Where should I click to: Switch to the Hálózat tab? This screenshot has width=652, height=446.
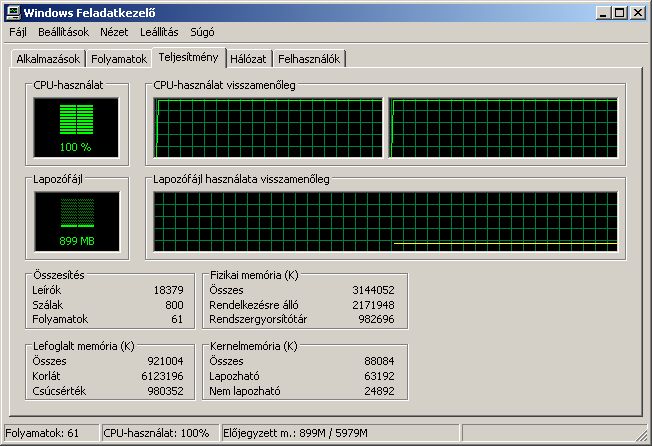click(x=248, y=59)
